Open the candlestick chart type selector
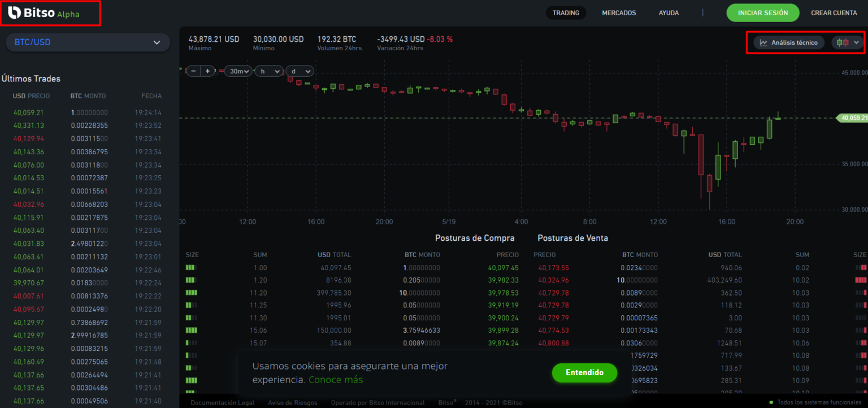 (x=848, y=42)
